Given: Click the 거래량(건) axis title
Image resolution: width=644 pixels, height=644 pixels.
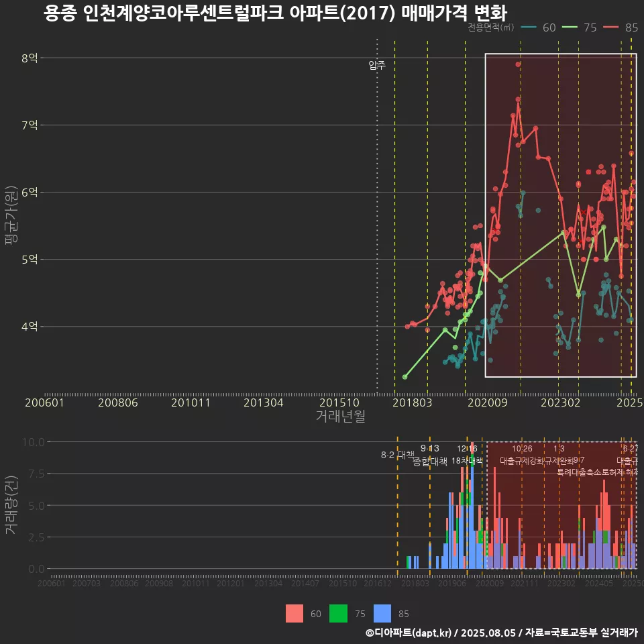Looking at the screenshot, I should (11, 505).
